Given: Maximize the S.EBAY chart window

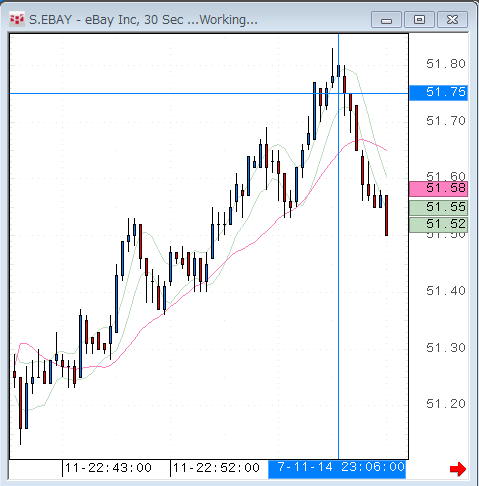Looking at the screenshot, I should tap(419, 20).
